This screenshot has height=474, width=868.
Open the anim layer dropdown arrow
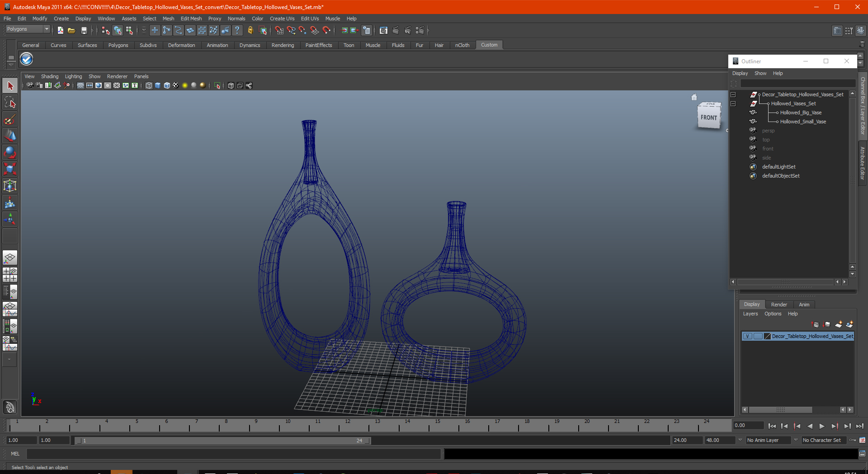tap(740, 440)
